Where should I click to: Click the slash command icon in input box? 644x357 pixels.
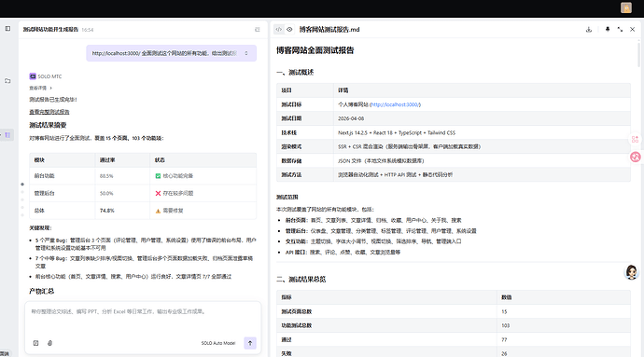(35, 343)
